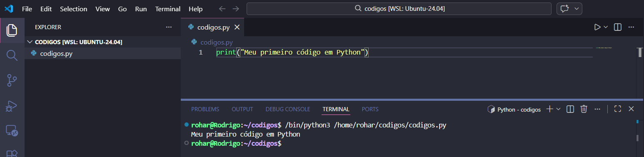Open the Remote Explorer view

pyautogui.click(x=12, y=131)
